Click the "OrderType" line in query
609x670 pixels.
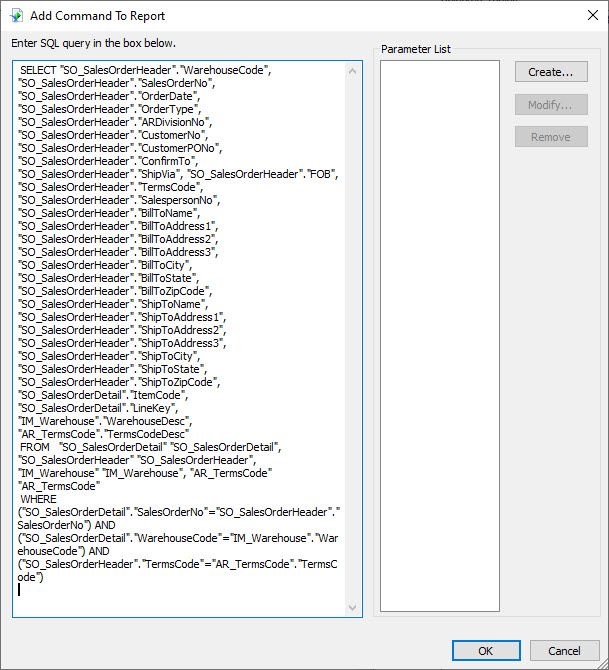[x=109, y=109]
